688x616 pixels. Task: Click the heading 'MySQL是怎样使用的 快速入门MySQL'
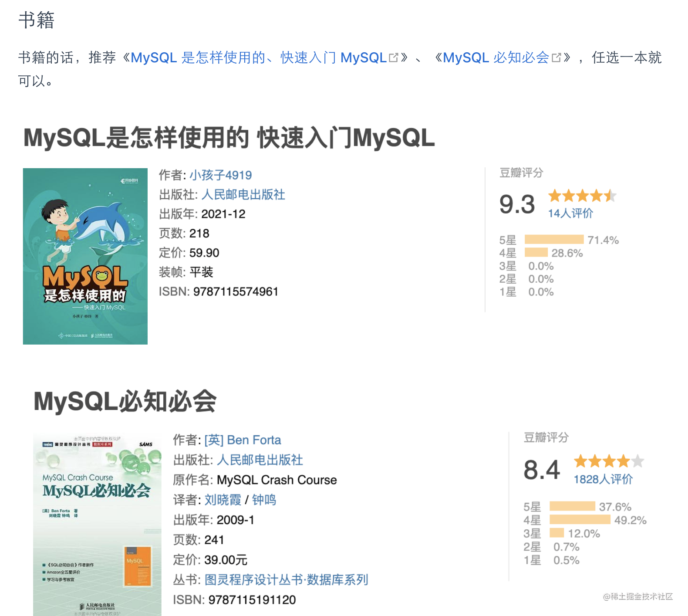(x=229, y=138)
